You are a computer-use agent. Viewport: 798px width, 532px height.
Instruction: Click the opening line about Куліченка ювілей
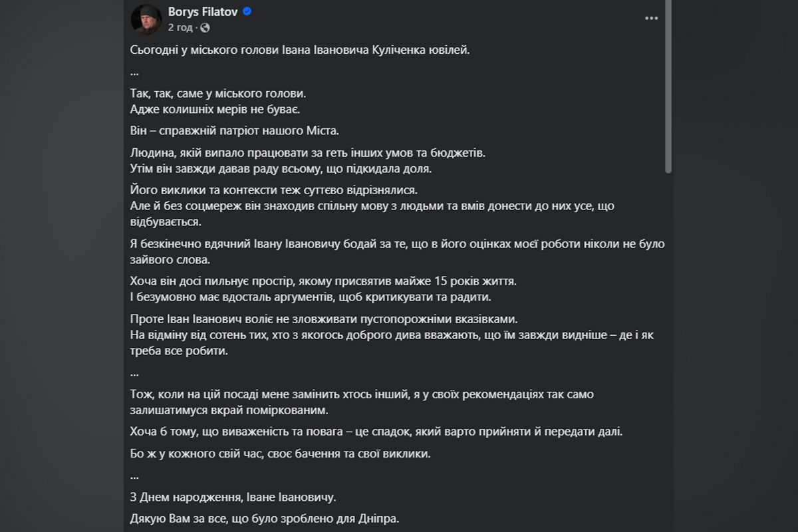coord(300,51)
